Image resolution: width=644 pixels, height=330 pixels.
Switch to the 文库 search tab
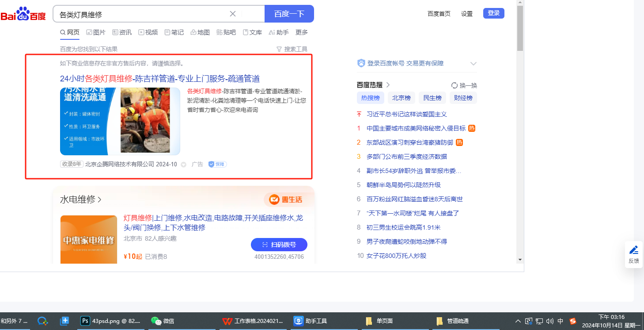[252, 32]
